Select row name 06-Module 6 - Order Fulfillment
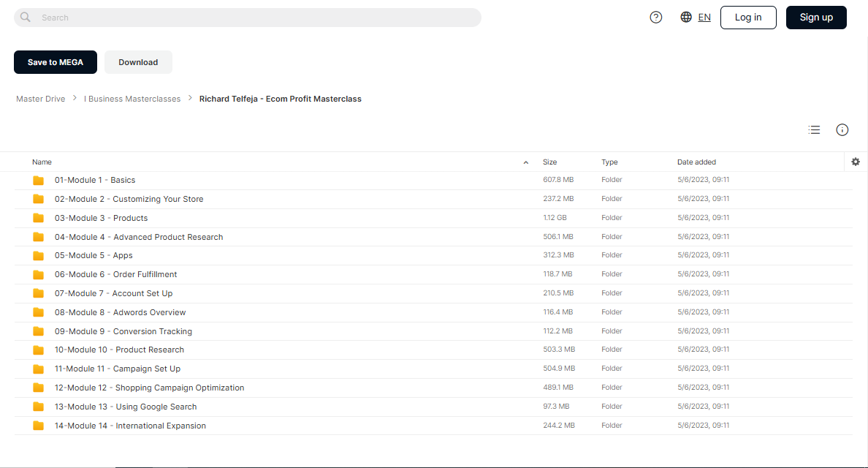Image resolution: width=868 pixels, height=468 pixels. [115, 274]
